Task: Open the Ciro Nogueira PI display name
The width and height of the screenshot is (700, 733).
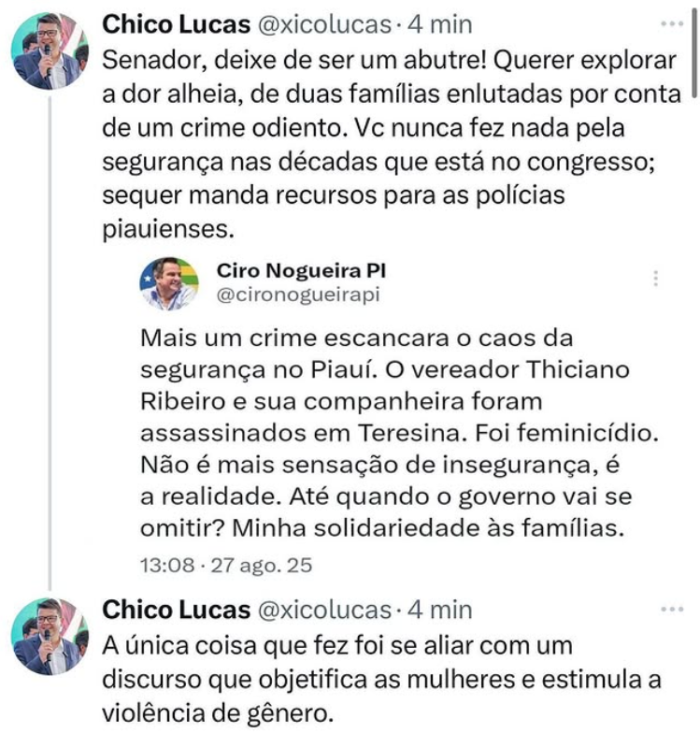Action: [x=301, y=271]
